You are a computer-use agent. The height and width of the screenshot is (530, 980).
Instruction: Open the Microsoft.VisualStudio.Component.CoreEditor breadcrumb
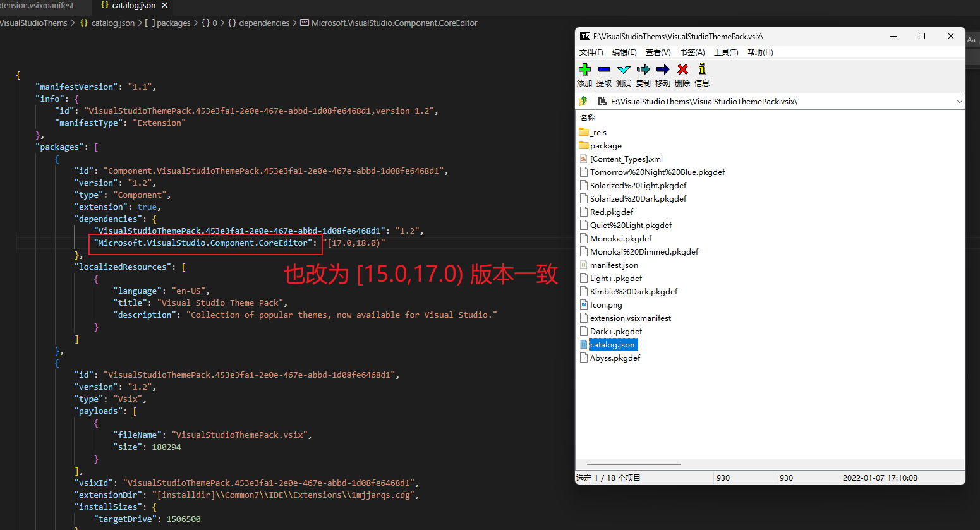389,23
